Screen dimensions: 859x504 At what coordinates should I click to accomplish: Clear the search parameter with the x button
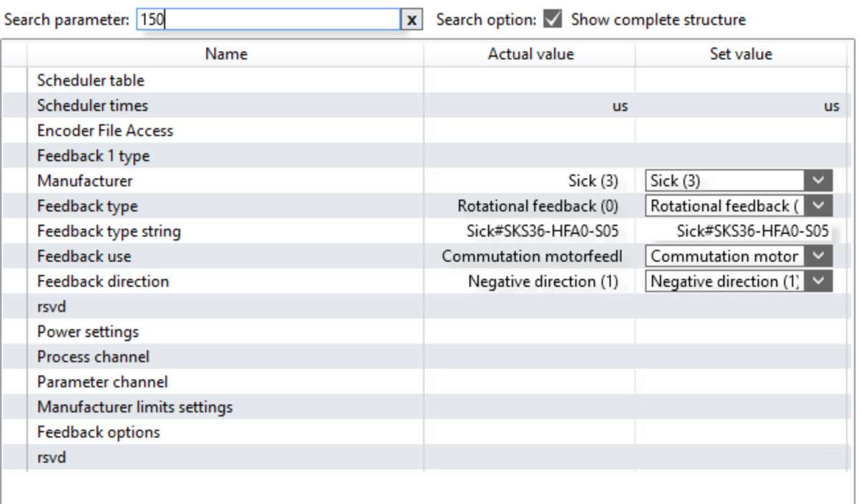tap(412, 20)
